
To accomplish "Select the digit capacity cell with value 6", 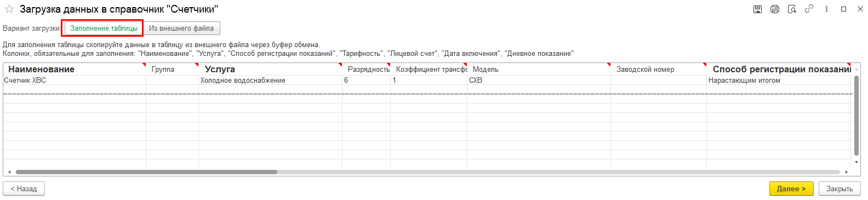I will pos(367,80).
